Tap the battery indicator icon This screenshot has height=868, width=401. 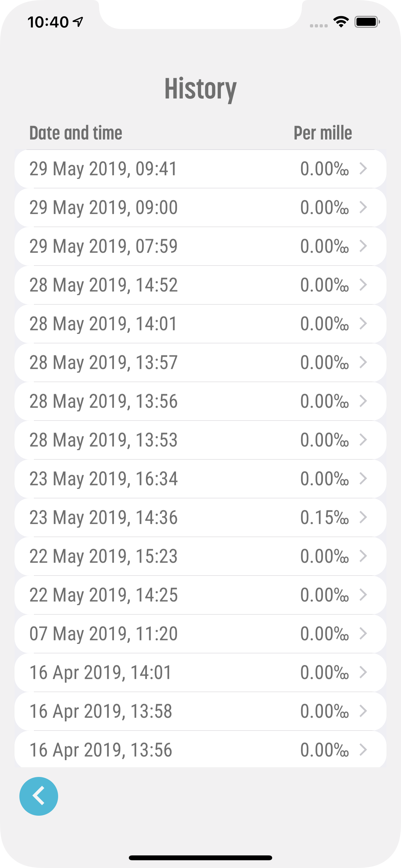click(x=367, y=22)
